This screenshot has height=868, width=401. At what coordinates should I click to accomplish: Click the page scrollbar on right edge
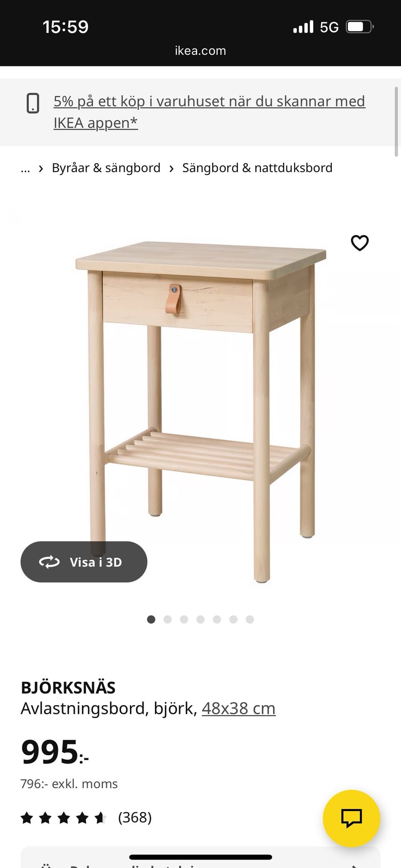point(396,122)
